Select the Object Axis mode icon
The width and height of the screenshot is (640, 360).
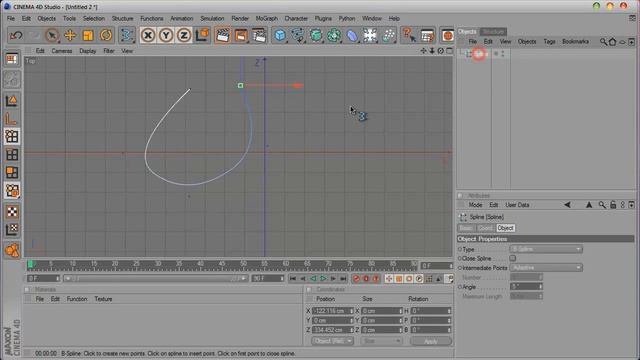pos(12,118)
